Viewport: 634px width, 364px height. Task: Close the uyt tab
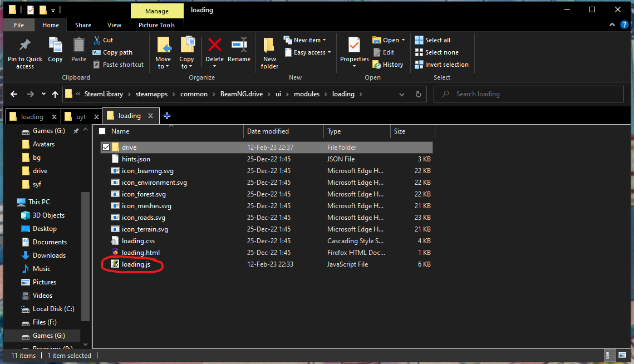[96, 117]
